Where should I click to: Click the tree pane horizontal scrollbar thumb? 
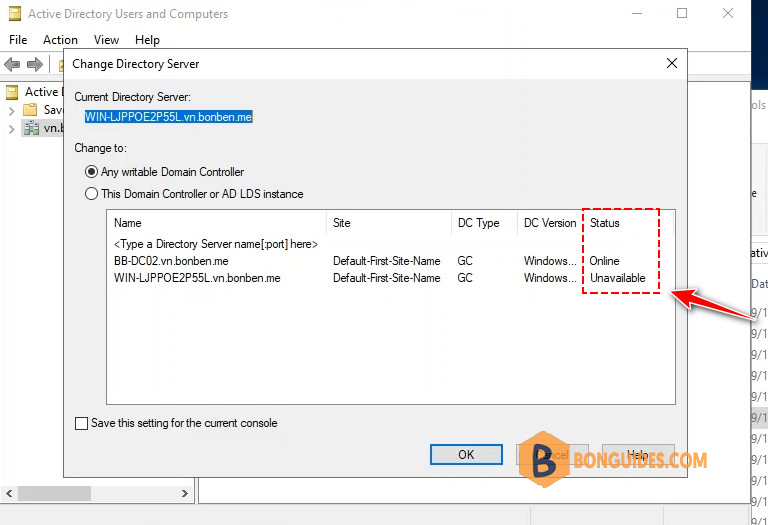(54, 493)
